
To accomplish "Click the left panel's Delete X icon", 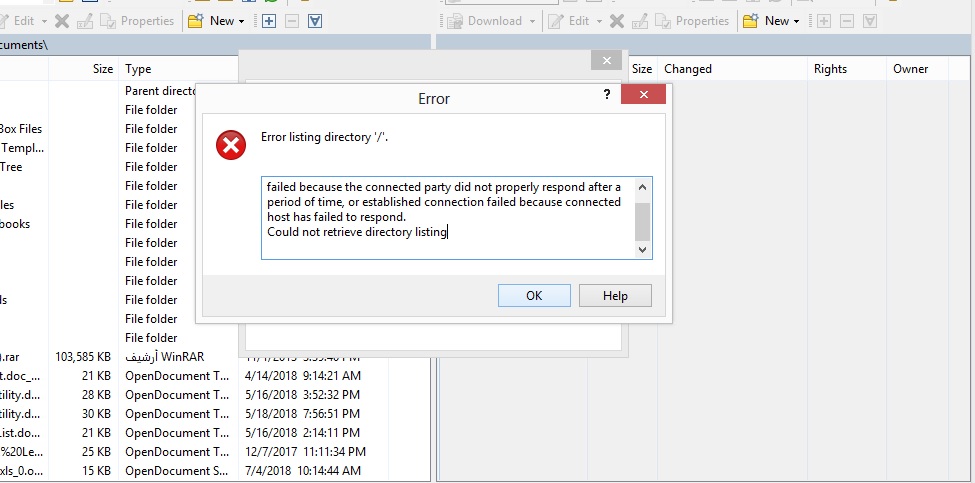I will pyautogui.click(x=63, y=21).
